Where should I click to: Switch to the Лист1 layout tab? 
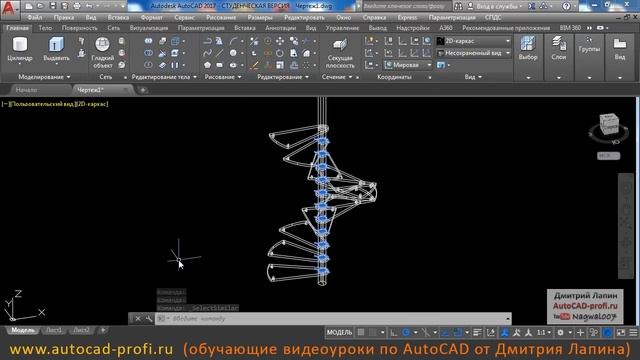54,330
